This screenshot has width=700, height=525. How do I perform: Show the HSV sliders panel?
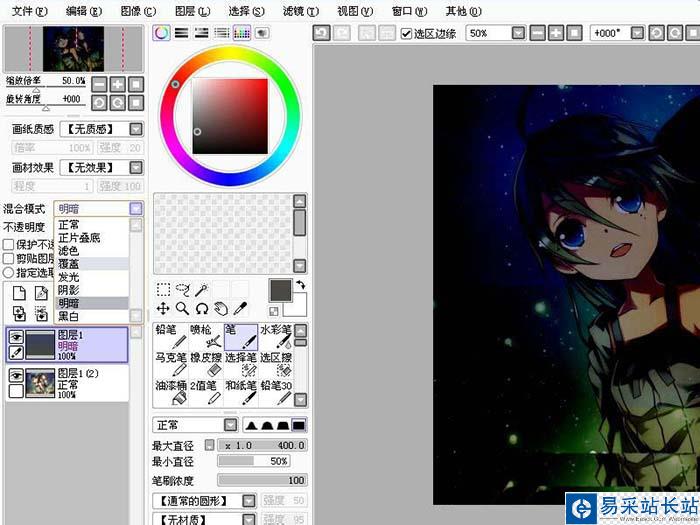pos(201,33)
